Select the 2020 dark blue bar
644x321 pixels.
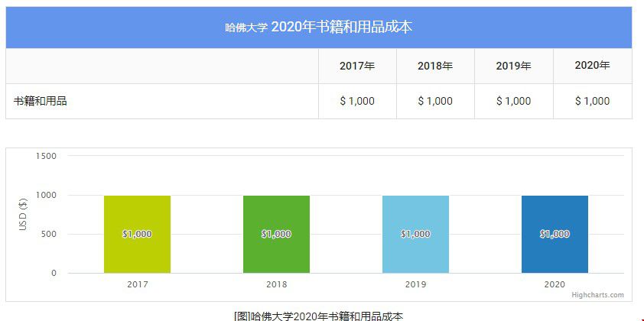[x=555, y=235]
